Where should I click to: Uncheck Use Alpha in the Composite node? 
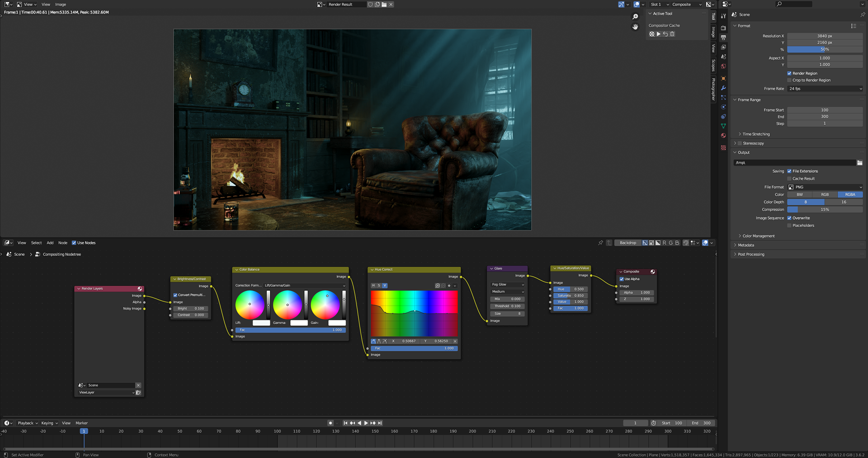pyautogui.click(x=622, y=279)
